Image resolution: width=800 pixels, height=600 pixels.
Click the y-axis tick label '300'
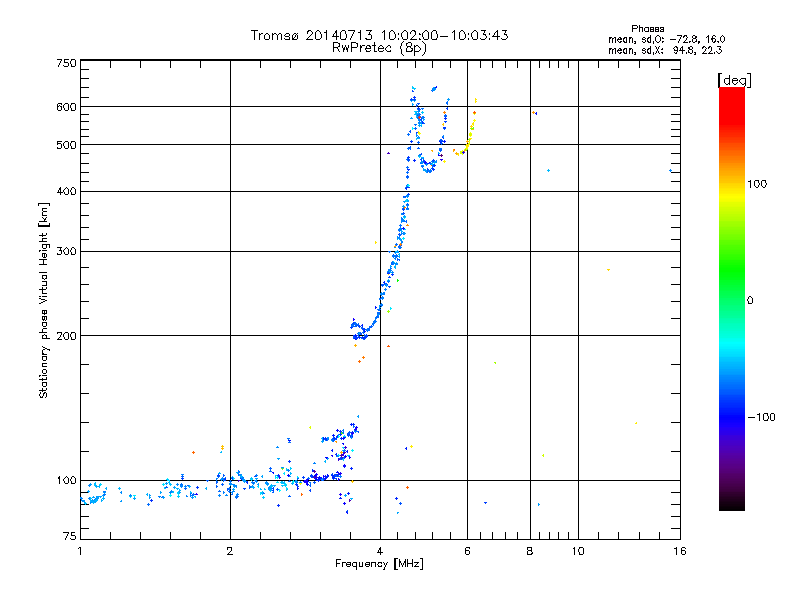[x=66, y=252]
